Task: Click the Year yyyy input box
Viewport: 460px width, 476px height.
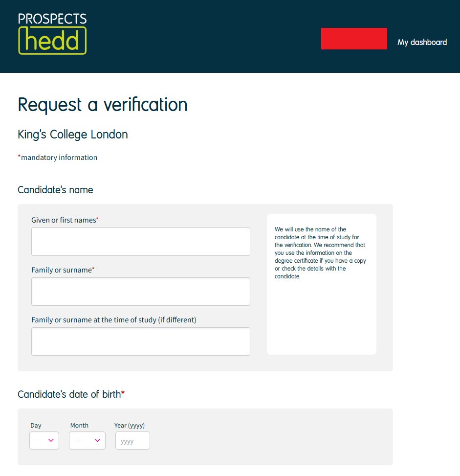Action: [x=132, y=440]
